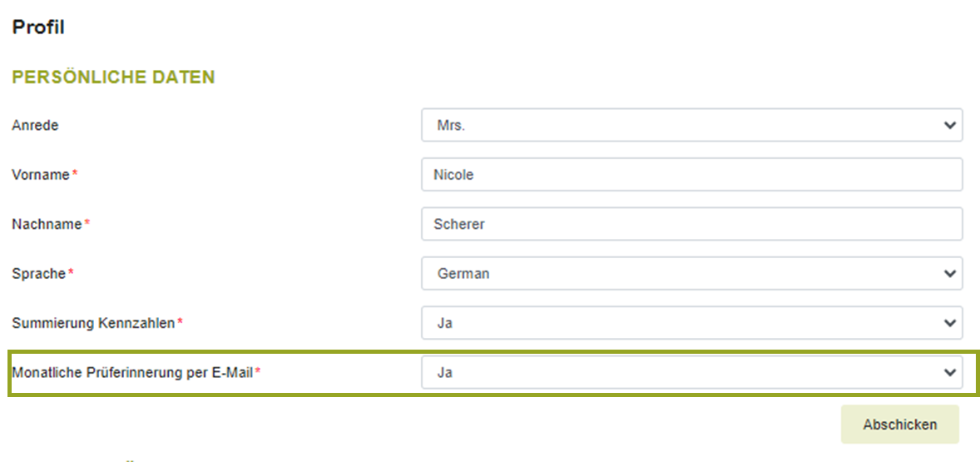Click the Anrede label
The height and width of the screenshot is (462, 980).
pos(35,126)
